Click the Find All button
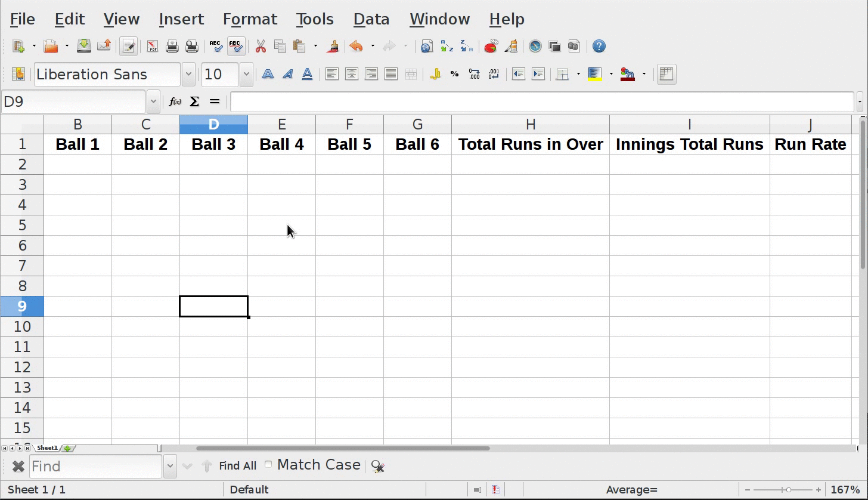Image resolution: width=868 pixels, height=500 pixels. tap(237, 466)
